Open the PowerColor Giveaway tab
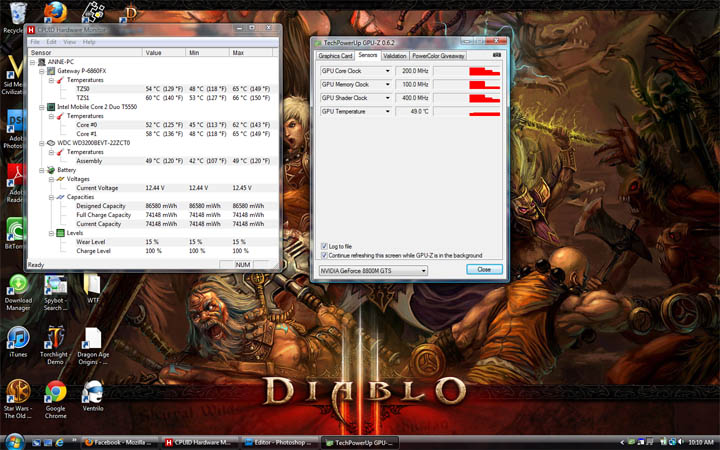720x450 pixels. (438, 56)
